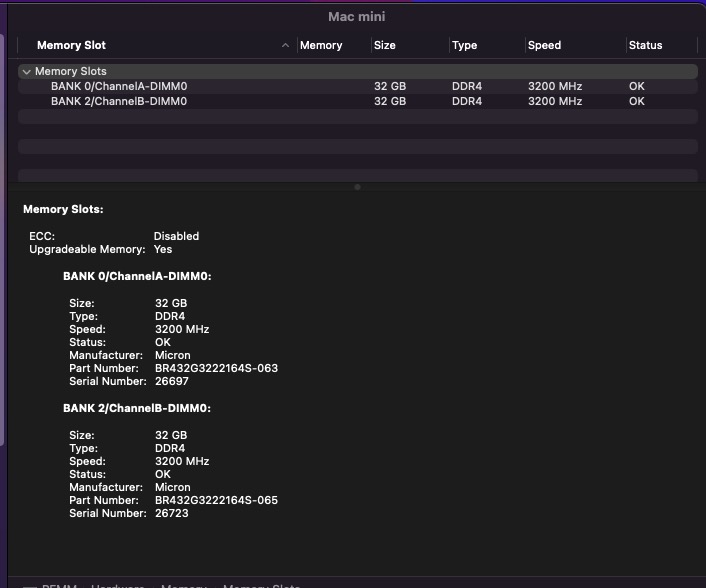Click the Upgradeable Memory Yes value

click(x=163, y=249)
